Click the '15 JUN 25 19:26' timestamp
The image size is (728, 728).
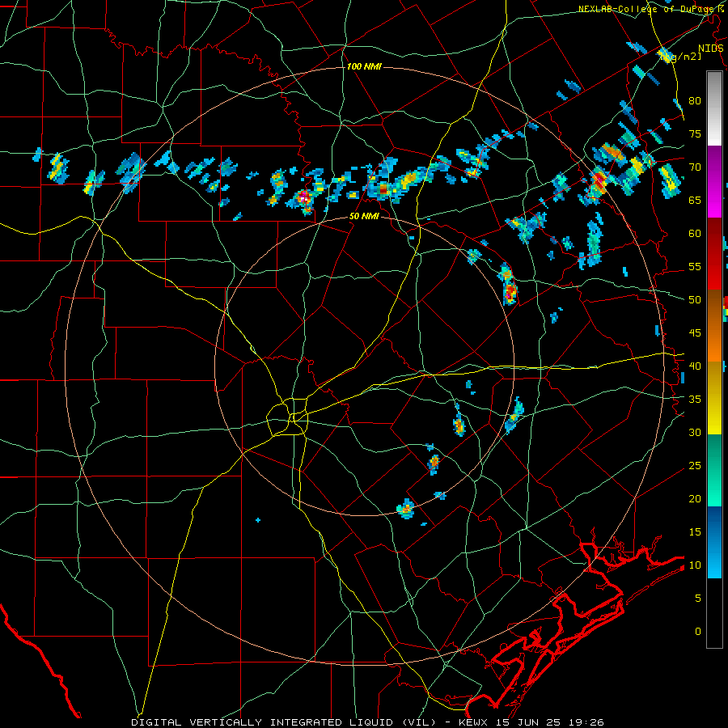[550, 722]
